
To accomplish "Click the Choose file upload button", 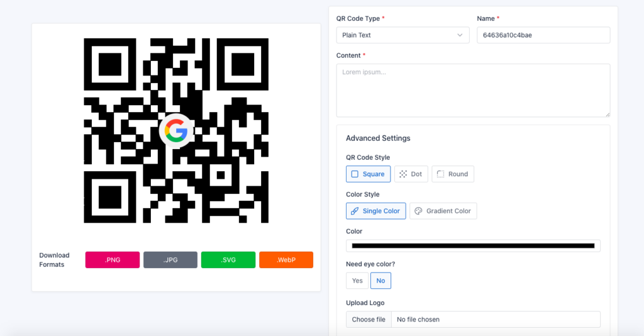I will pos(369,319).
